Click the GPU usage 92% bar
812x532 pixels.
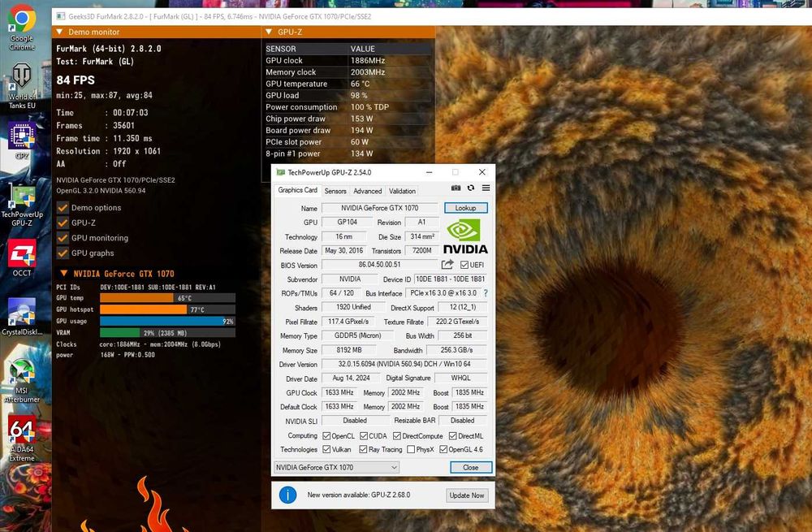coord(168,321)
